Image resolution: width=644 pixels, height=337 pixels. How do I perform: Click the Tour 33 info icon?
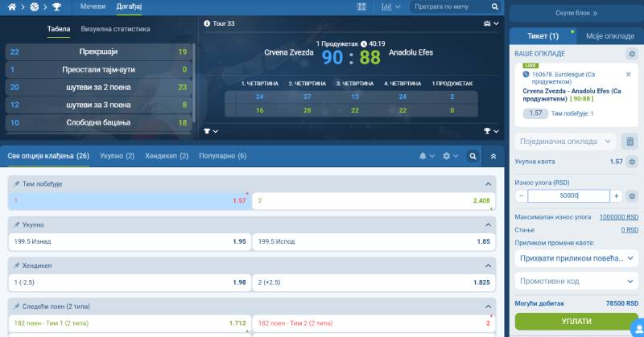(x=207, y=23)
